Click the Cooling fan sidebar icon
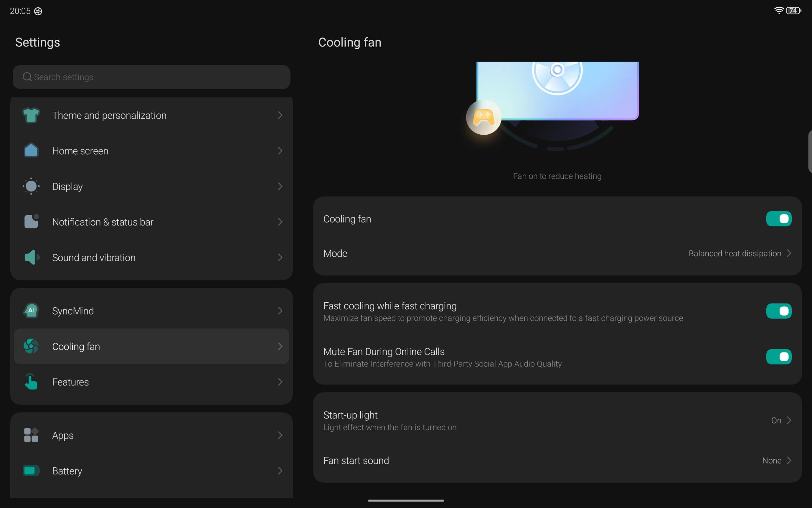The width and height of the screenshot is (812, 508). click(31, 346)
